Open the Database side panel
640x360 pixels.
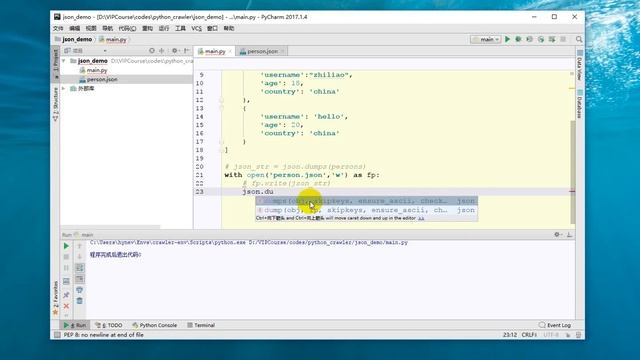coord(580,104)
